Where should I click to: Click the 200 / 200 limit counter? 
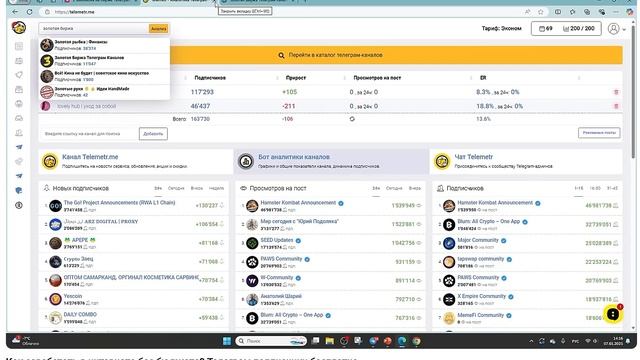pyautogui.click(x=579, y=29)
